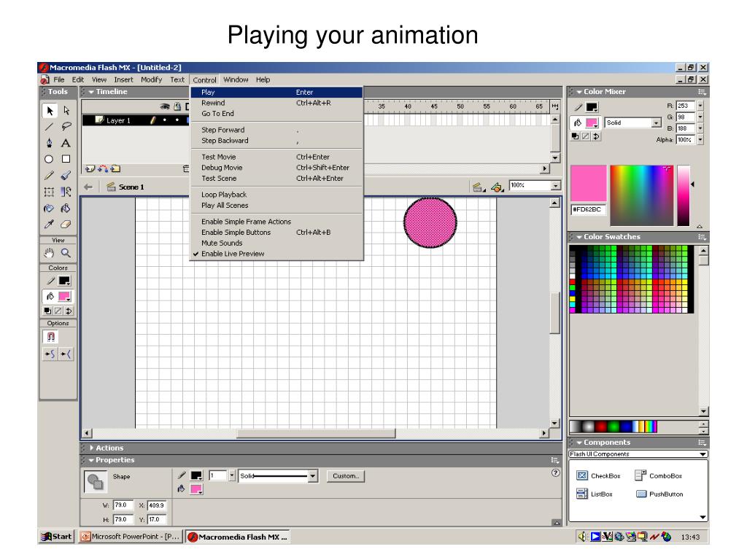This screenshot has width=747, height=560.
Task: Open stroke color swatch in Color Mixer
Action: [592, 107]
